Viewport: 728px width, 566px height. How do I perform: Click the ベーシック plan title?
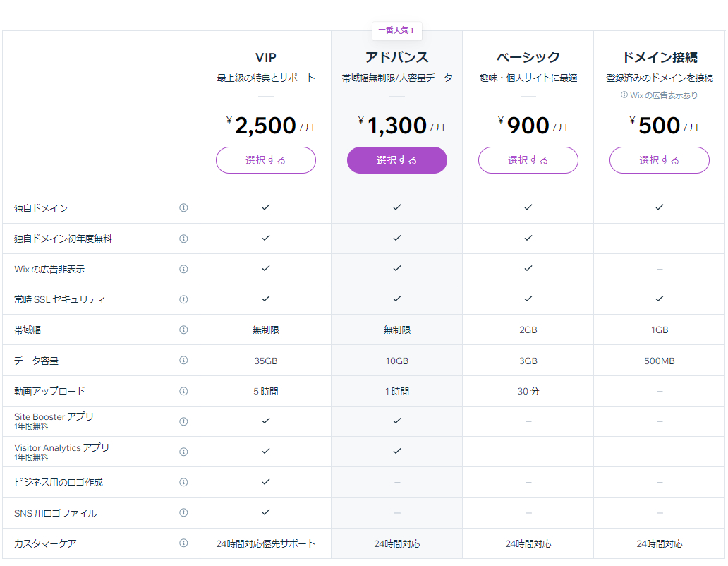(528, 58)
